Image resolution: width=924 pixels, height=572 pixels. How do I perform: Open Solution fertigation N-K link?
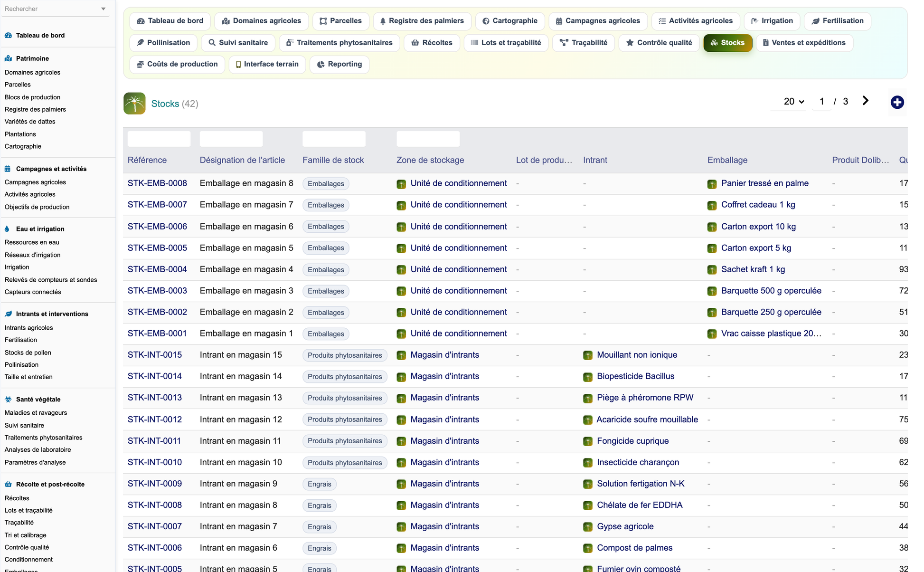click(x=641, y=484)
